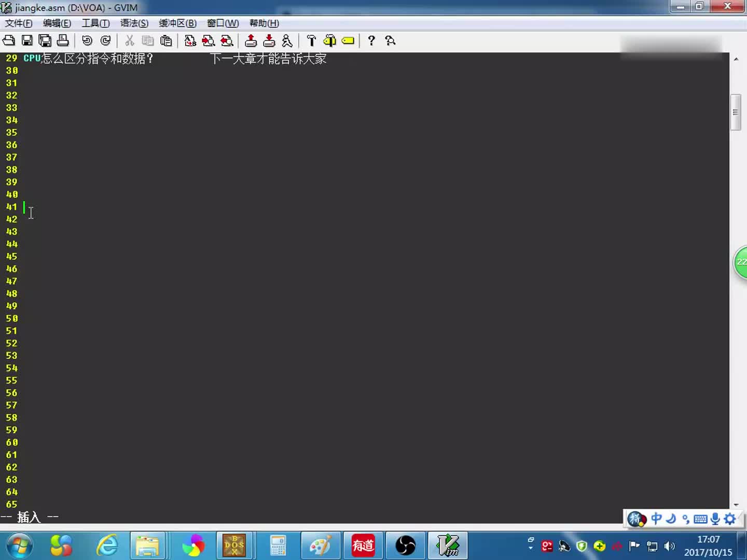This screenshot has height=560, width=747.
Task: Click the scrollbar up arrow
Action: click(x=736, y=59)
